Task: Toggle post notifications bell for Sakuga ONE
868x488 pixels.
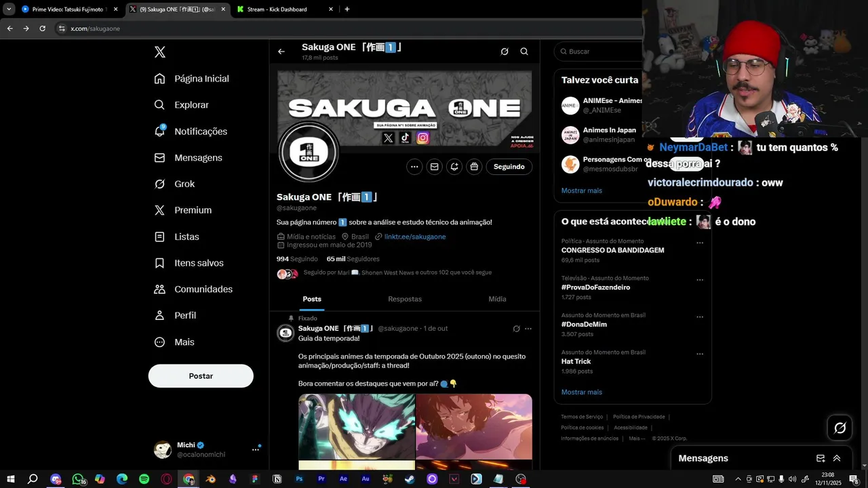Action: click(x=454, y=167)
